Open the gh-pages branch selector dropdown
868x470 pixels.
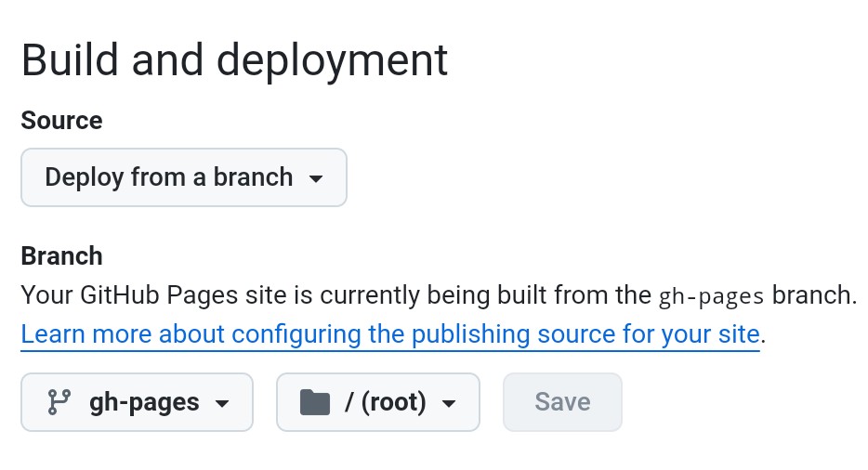(137, 402)
